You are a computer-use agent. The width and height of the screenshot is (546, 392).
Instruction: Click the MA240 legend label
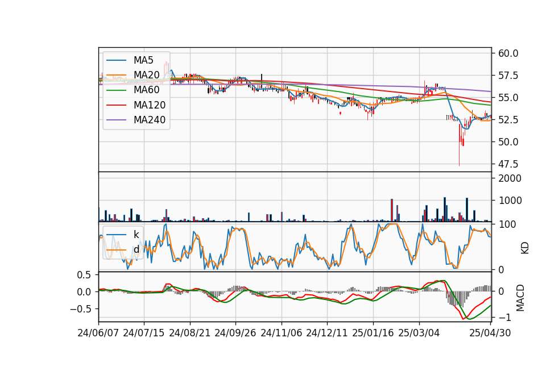click(x=150, y=120)
